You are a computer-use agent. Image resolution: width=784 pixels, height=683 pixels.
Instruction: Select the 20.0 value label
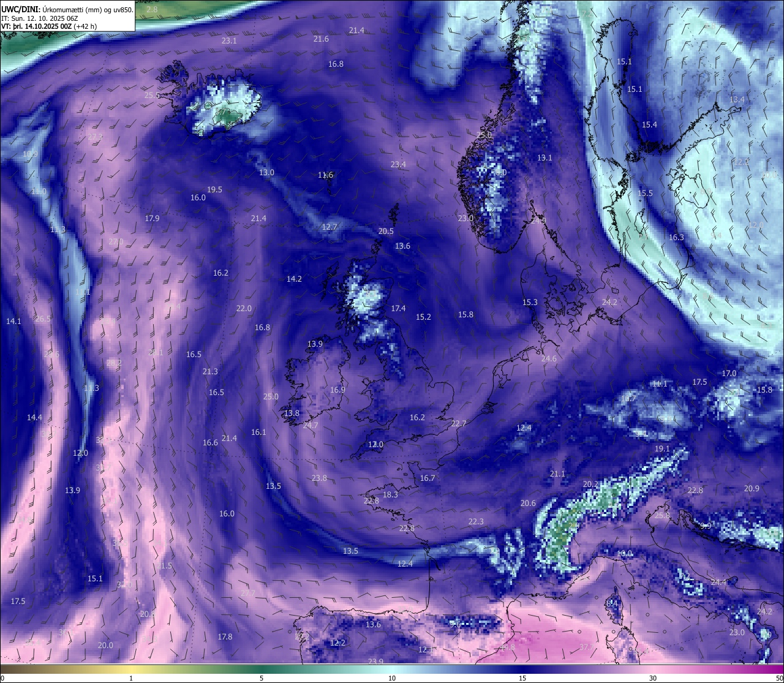point(105,645)
